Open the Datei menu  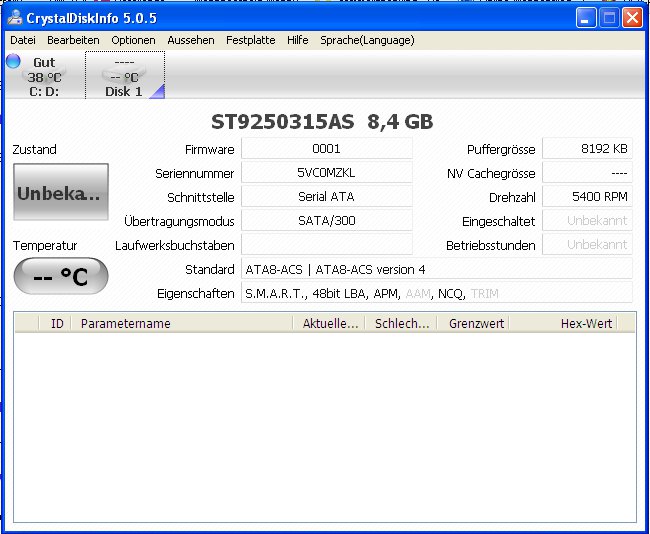click(x=23, y=40)
